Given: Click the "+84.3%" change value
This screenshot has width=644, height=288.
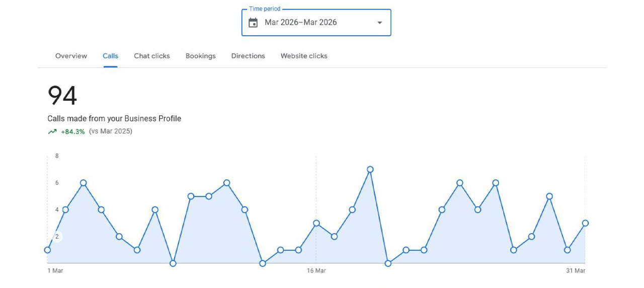Looking at the screenshot, I should [73, 131].
